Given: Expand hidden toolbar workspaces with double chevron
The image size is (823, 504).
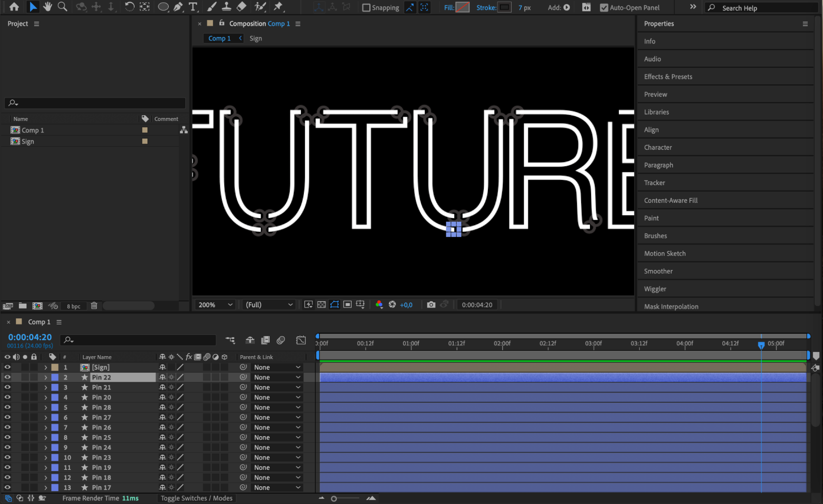Looking at the screenshot, I should click(x=693, y=7).
